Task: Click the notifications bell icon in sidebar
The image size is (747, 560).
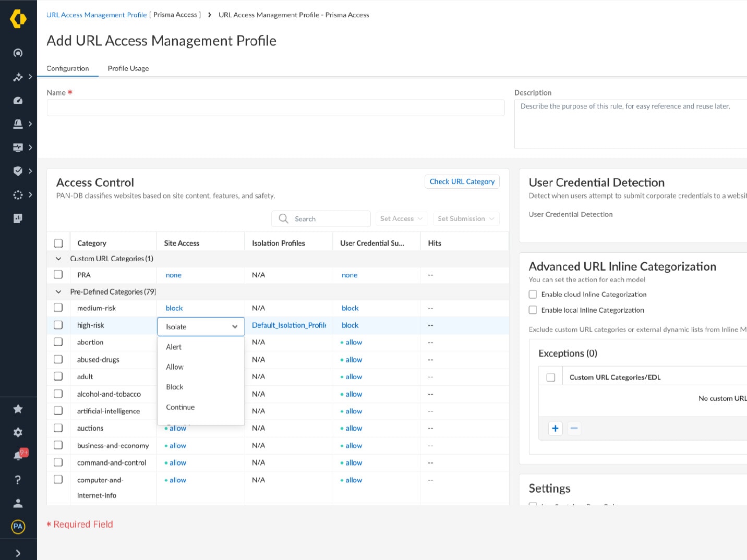Action: [x=18, y=456]
